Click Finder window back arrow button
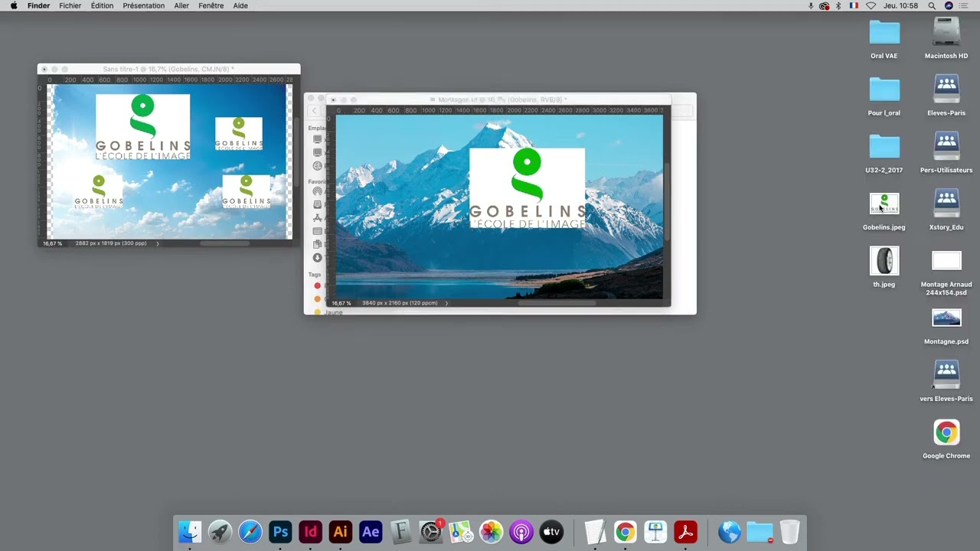 (314, 111)
